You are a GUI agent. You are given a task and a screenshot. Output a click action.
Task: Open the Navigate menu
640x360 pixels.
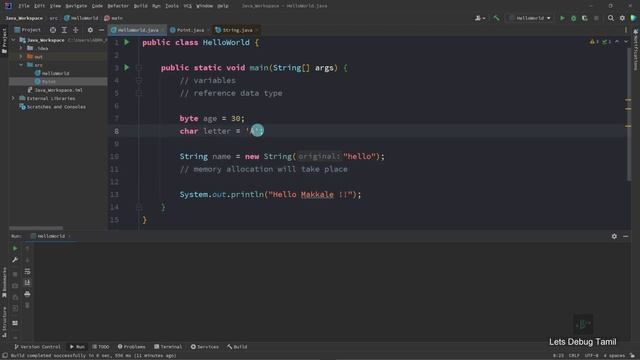click(x=76, y=6)
